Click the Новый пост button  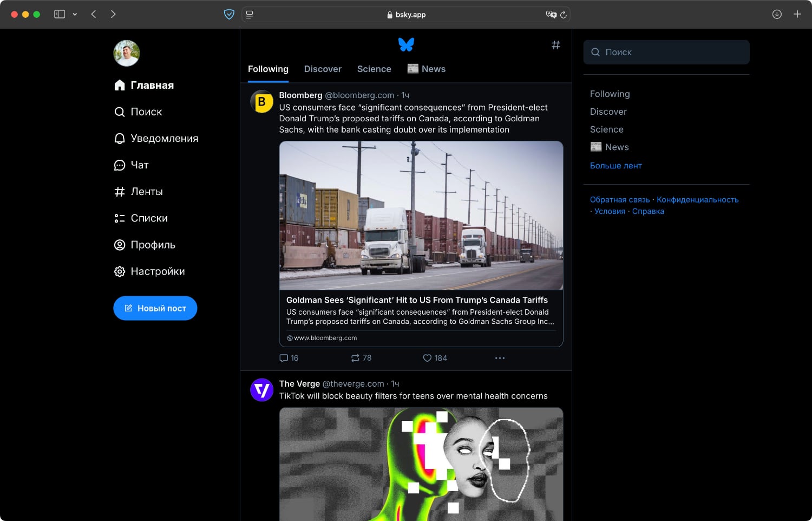(x=155, y=308)
